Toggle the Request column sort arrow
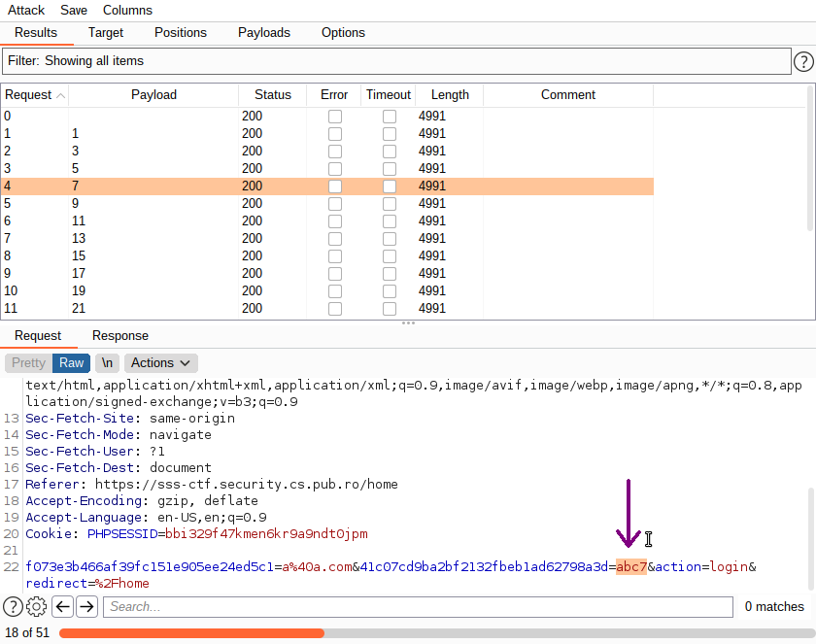This screenshot has height=644, width=816. 60,95
